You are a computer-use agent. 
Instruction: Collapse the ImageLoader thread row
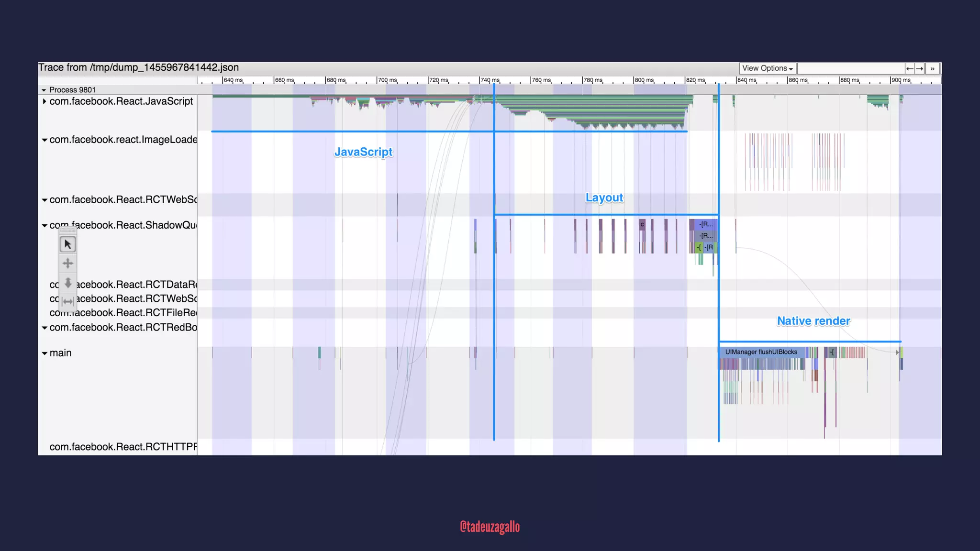coord(44,140)
